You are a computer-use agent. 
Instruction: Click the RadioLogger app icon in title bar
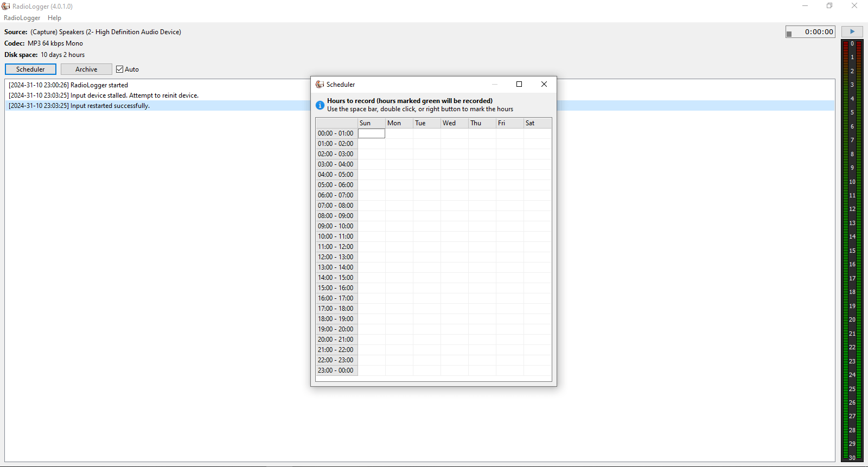[x=6, y=6]
